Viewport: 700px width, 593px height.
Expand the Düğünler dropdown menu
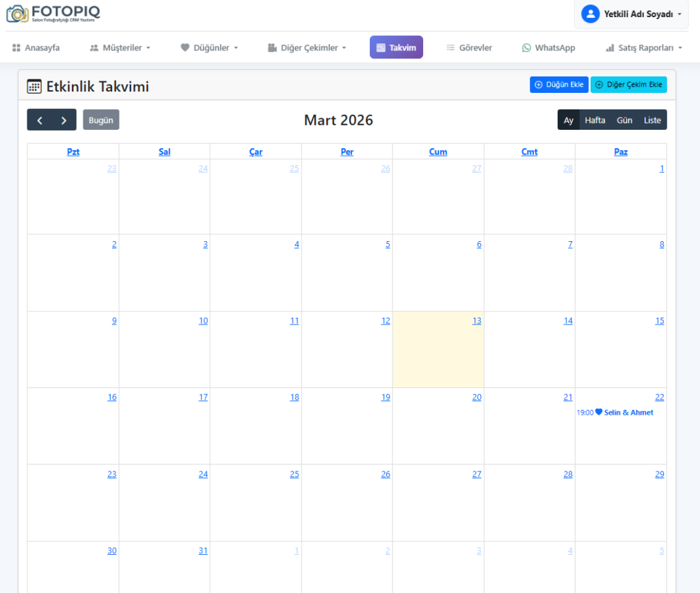point(209,48)
